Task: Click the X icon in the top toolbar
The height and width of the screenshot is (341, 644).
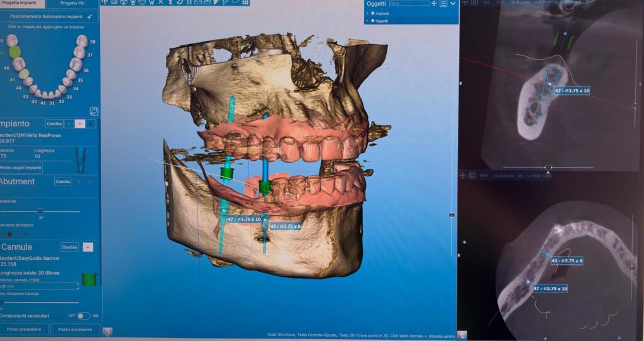Action: 160,2
